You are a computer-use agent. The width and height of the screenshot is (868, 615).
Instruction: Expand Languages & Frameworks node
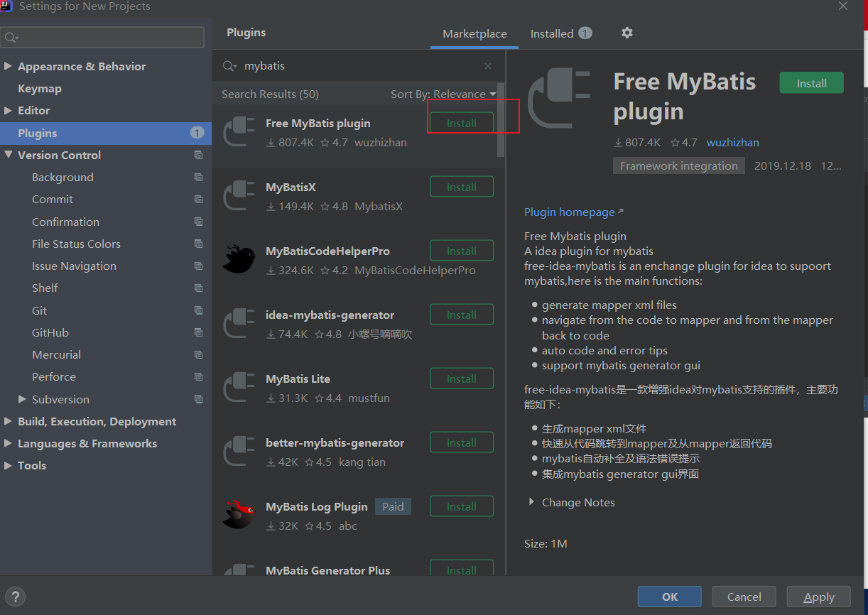coord(9,443)
